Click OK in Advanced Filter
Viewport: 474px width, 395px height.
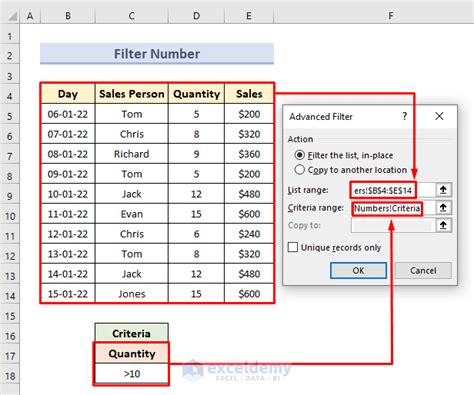358,270
